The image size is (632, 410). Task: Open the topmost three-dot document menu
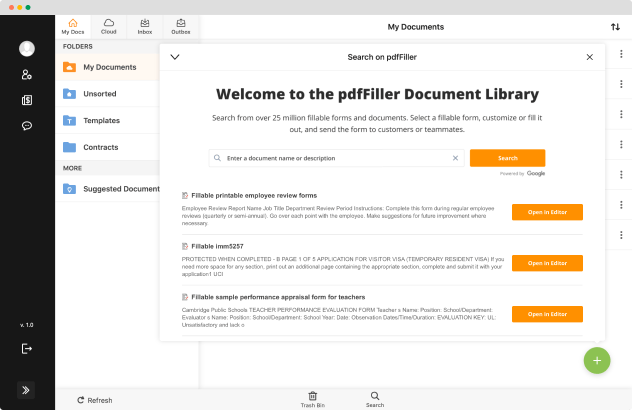click(x=621, y=54)
